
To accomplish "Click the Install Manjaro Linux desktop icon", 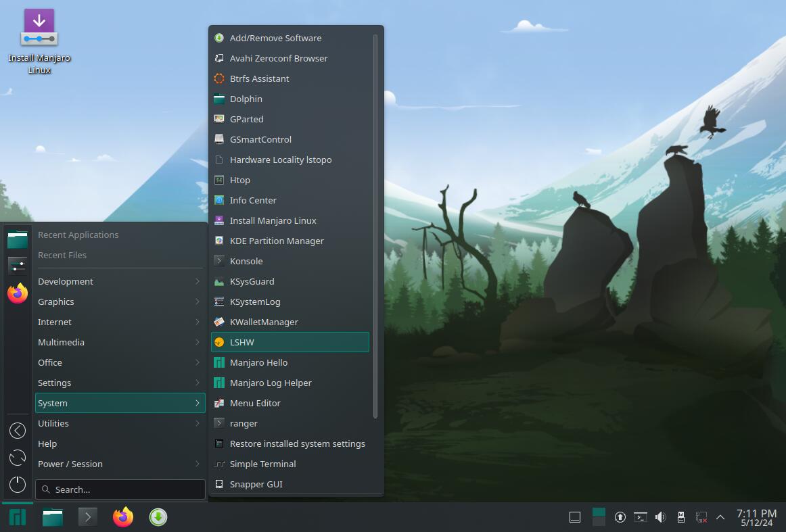I will [39, 42].
